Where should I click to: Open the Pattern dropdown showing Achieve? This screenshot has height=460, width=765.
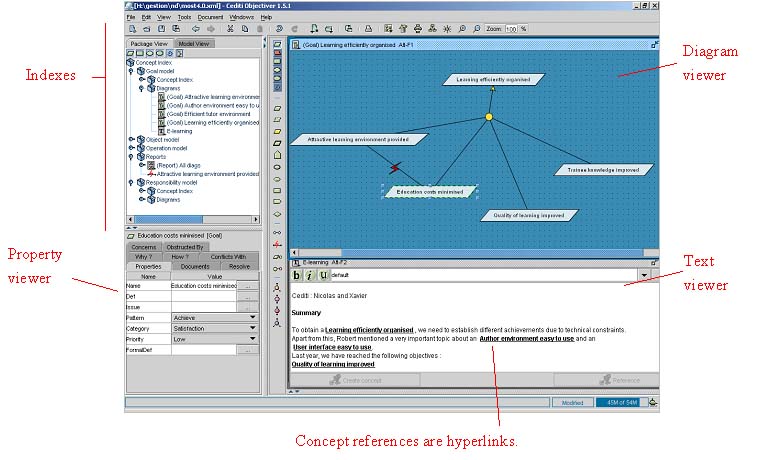point(251,317)
